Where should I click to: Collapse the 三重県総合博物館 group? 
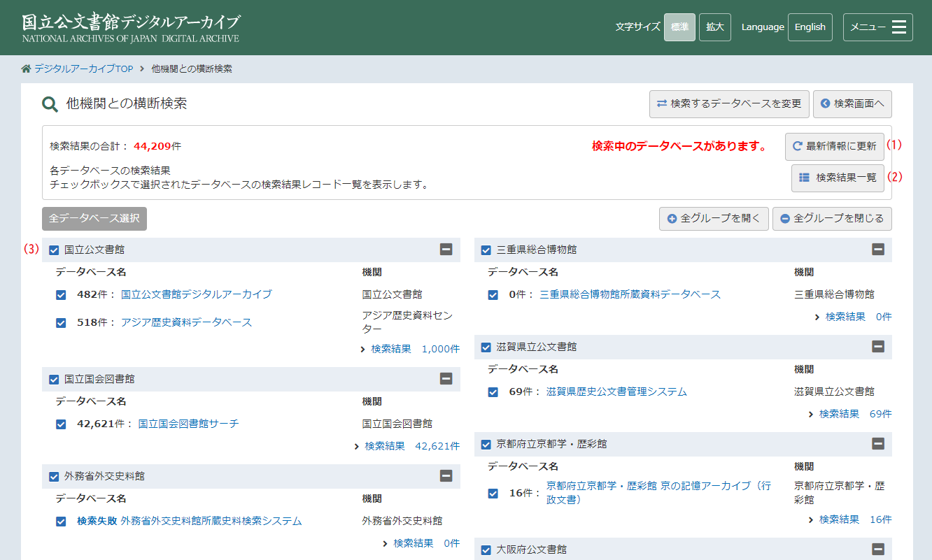pos(878,249)
